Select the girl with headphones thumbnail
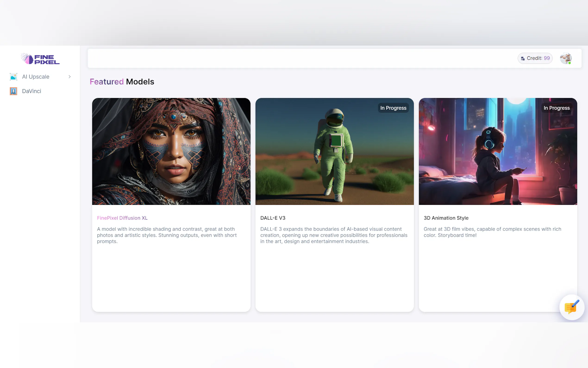The width and height of the screenshot is (588, 368). (x=497, y=151)
